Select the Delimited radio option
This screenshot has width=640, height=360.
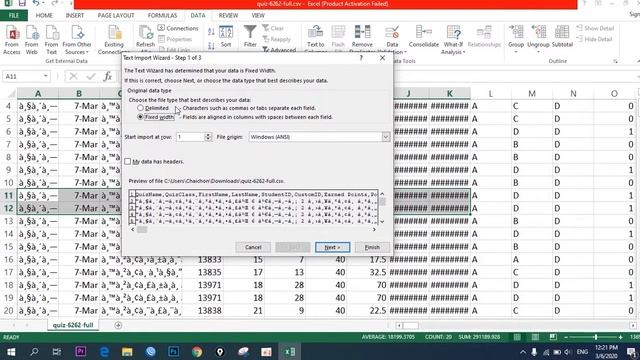(140, 108)
